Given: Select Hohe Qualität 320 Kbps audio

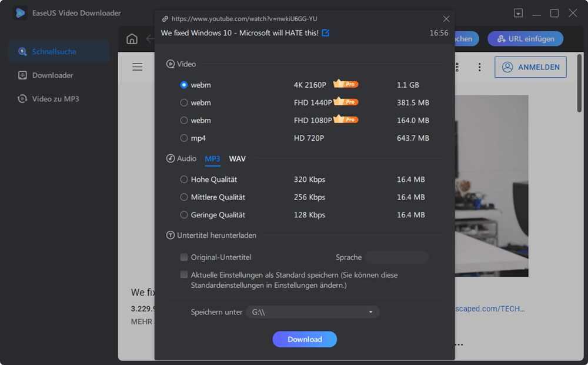Looking at the screenshot, I should 183,180.
